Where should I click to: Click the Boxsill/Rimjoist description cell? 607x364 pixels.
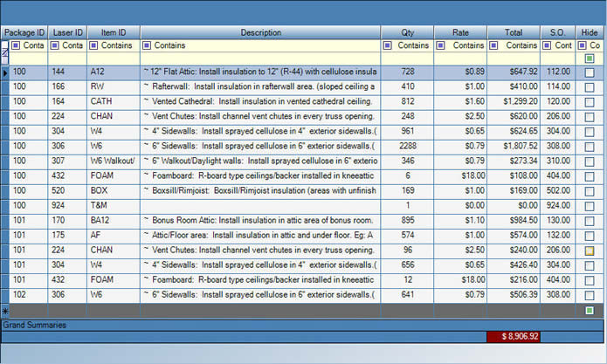coord(260,190)
